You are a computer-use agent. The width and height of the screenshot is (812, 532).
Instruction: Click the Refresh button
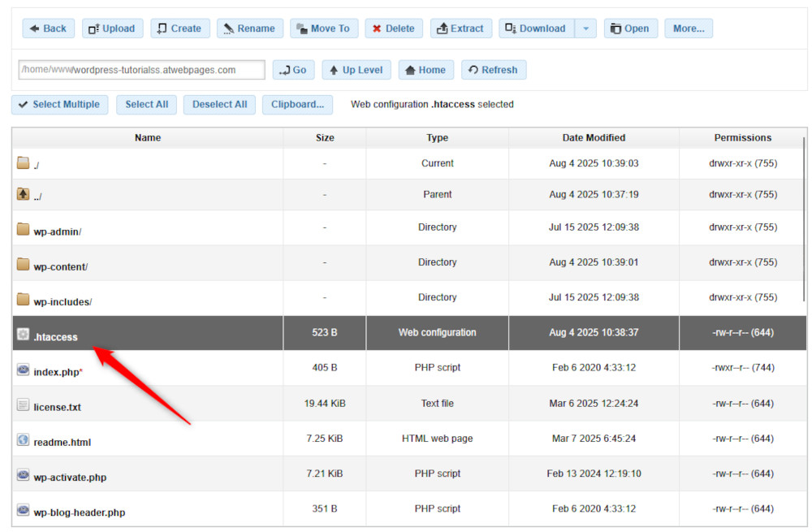click(494, 69)
